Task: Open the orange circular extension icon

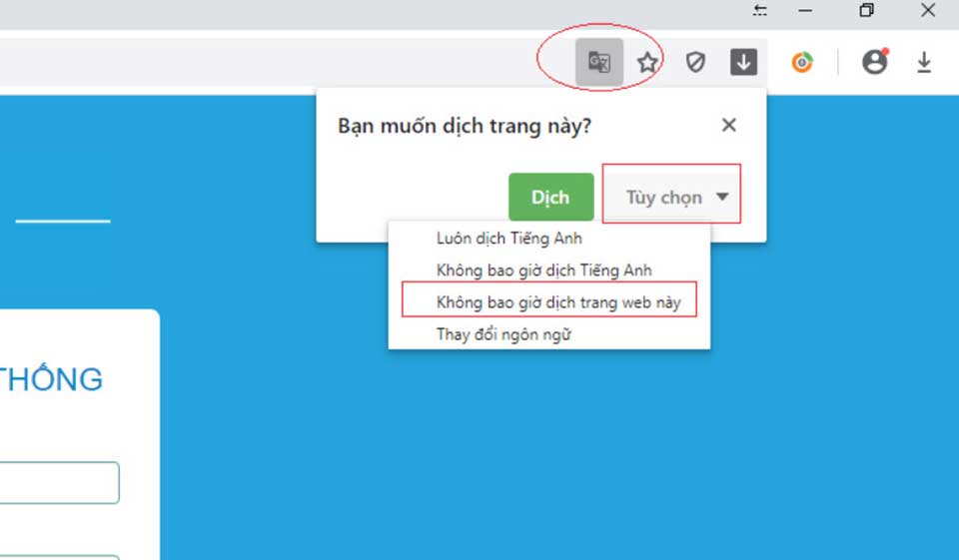Action: click(x=802, y=62)
